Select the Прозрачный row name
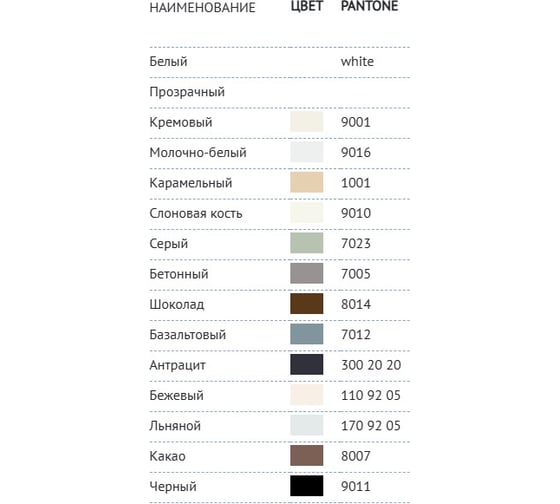Image resolution: width=560 pixels, height=504 pixels. (x=187, y=92)
